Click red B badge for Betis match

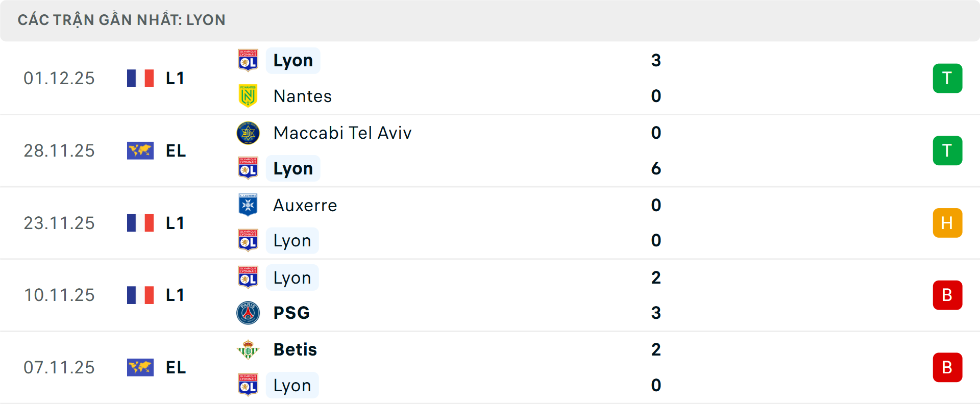click(x=947, y=368)
